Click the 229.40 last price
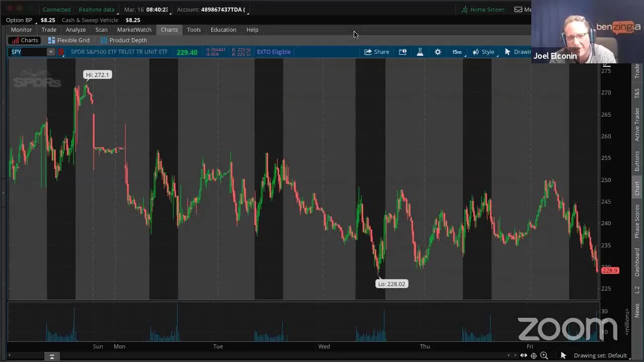Screen dimensions: 644x362 click(187, 52)
